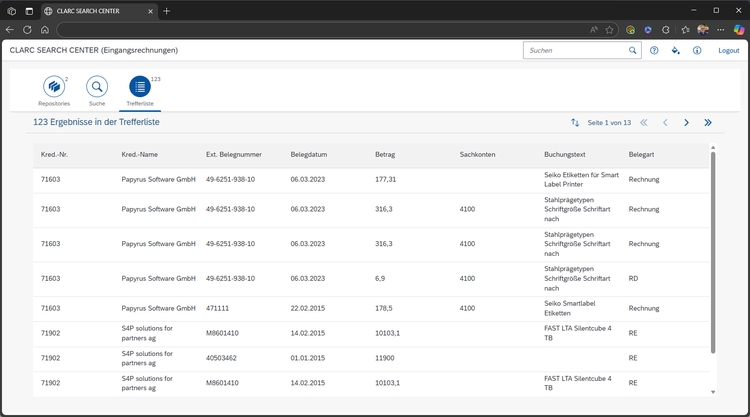The image size is (750, 417).
Task: Click the RD Belegart cell
Action: 633,278
